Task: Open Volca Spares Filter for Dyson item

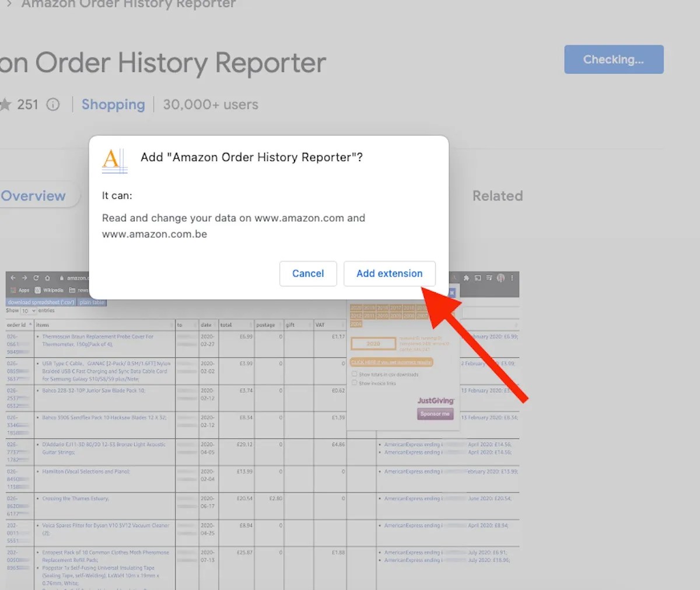Action: [x=106, y=529]
